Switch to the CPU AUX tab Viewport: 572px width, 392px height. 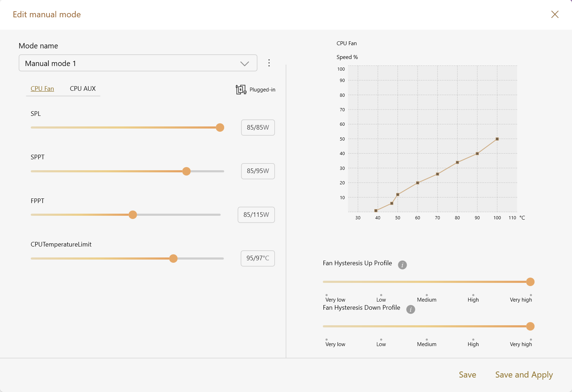pyautogui.click(x=83, y=89)
